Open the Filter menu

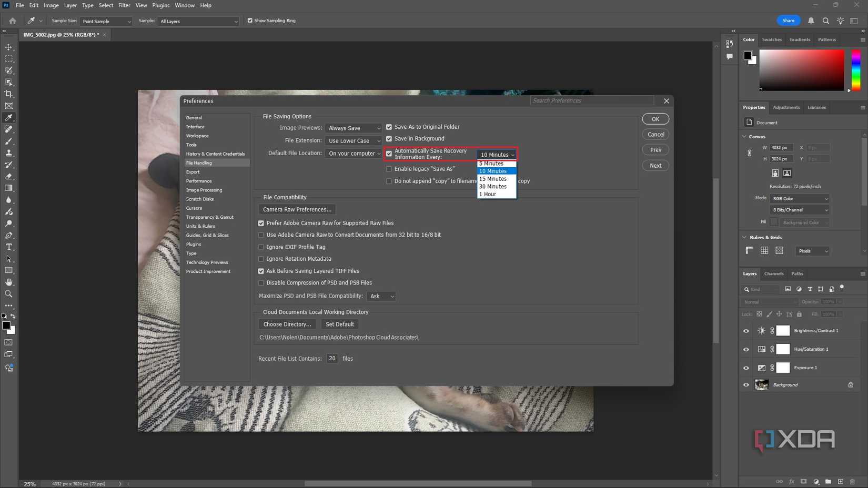tap(124, 5)
